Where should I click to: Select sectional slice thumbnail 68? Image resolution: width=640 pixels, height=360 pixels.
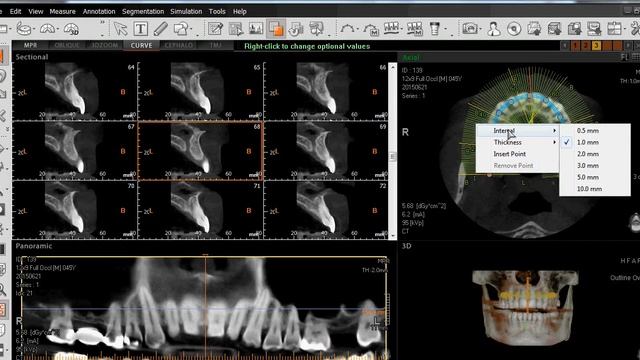click(x=200, y=151)
